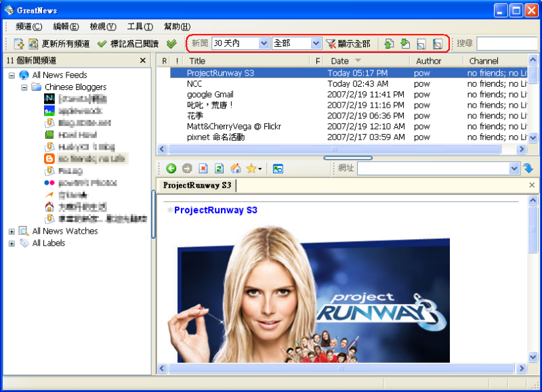Go to previous item with up arrow icon
This screenshot has height=392, width=542.
pos(389,43)
